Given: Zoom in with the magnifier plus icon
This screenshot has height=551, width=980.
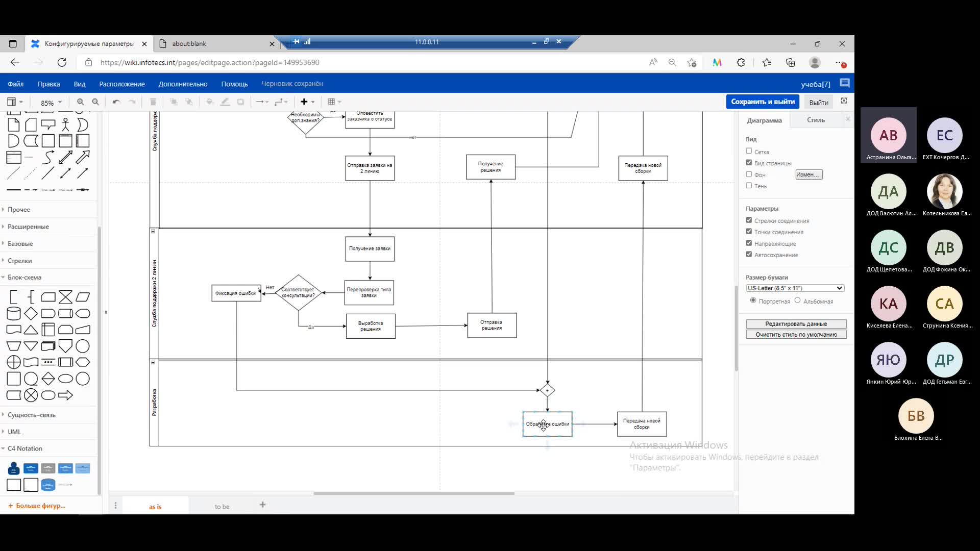Looking at the screenshot, I should (80, 102).
